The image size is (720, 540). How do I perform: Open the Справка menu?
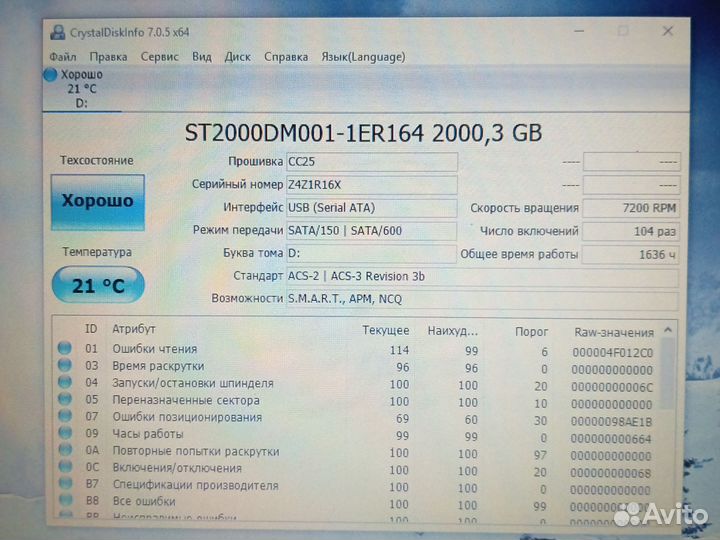286,57
